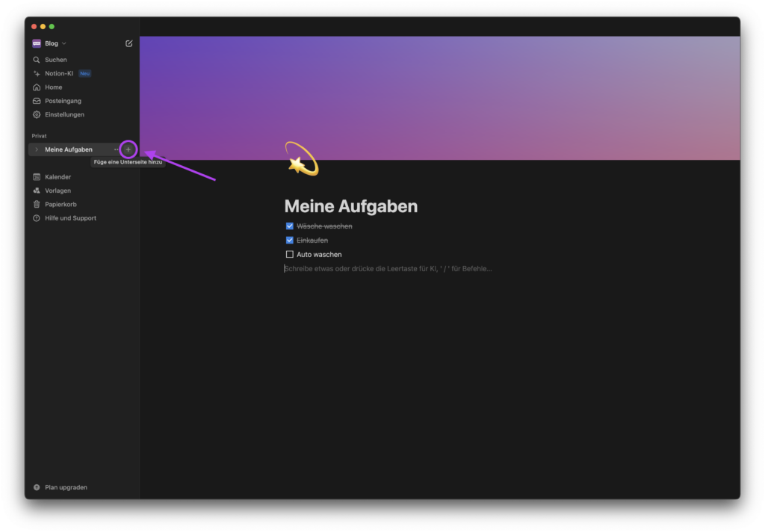Click the house icon beside Home
Viewport: 765px width, 532px height.
click(37, 87)
